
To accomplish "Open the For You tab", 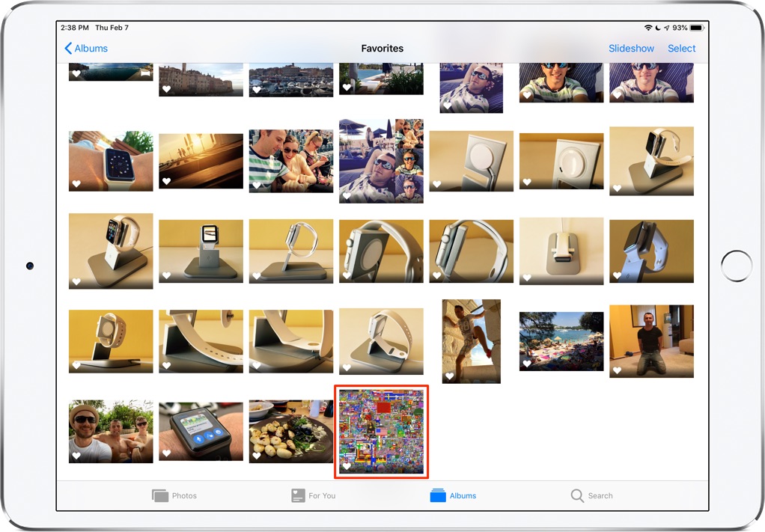I will pyautogui.click(x=313, y=495).
